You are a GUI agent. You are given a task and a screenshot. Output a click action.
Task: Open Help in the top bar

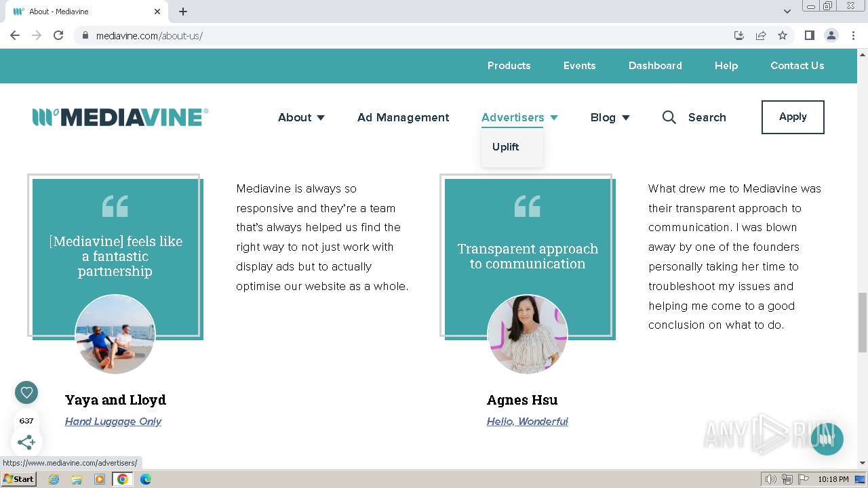[x=726, y=66]
